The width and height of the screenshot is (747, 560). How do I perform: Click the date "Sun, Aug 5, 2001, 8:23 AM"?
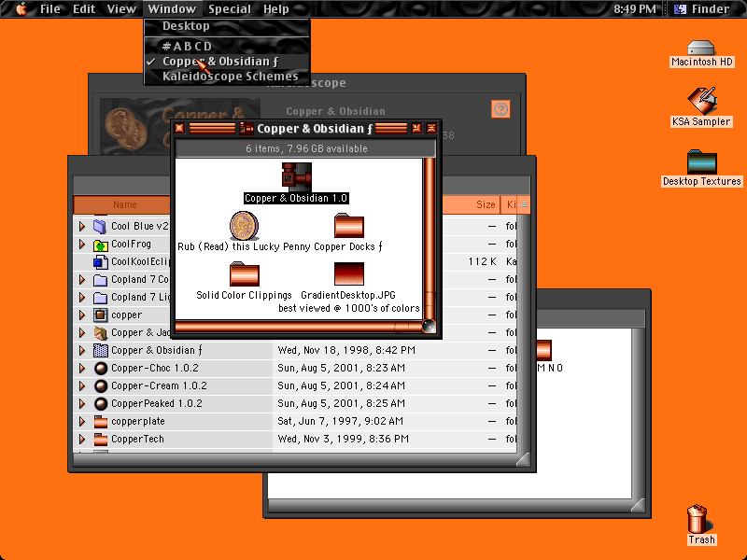341,369
